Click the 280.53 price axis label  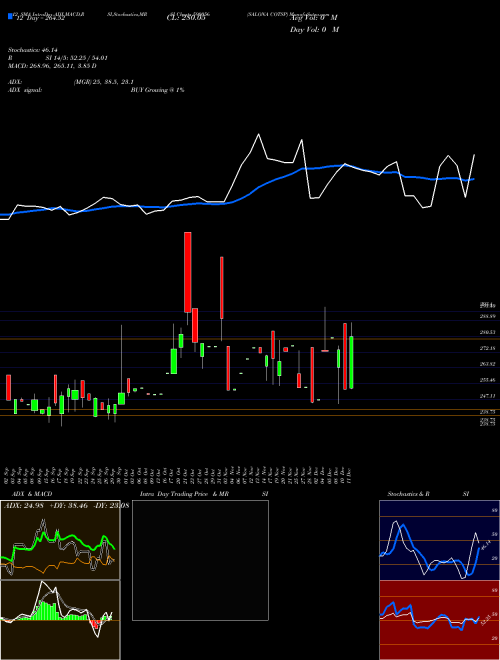pyautogui.click(x=487, y=332)
